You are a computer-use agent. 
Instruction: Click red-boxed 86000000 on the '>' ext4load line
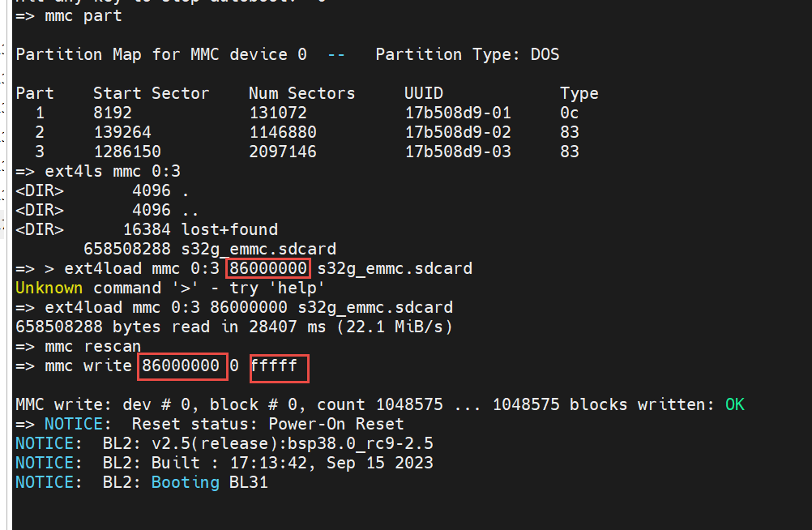pyautogui.click(x=268, y=268)
